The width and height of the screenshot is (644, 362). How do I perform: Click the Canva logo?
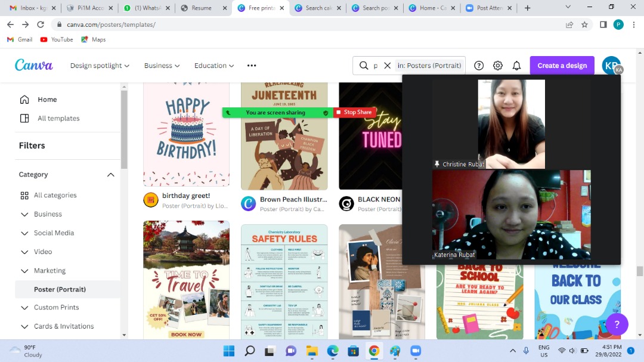[34, 66]
